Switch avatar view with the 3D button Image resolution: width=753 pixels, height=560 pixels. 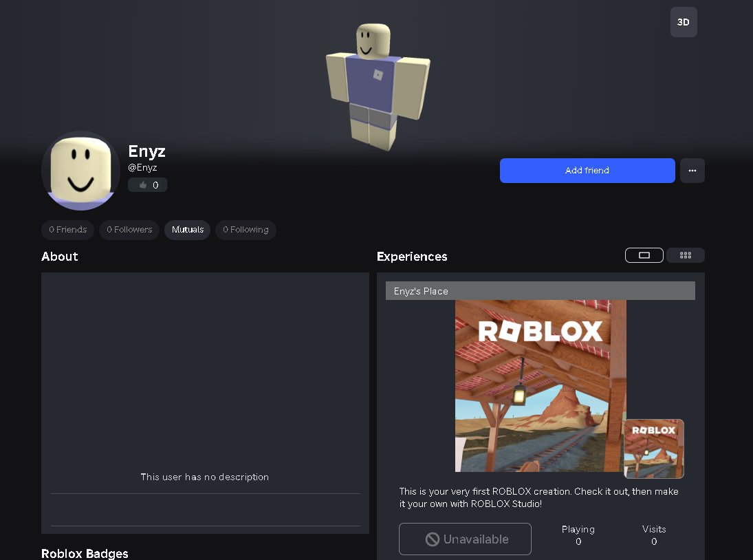684,22
